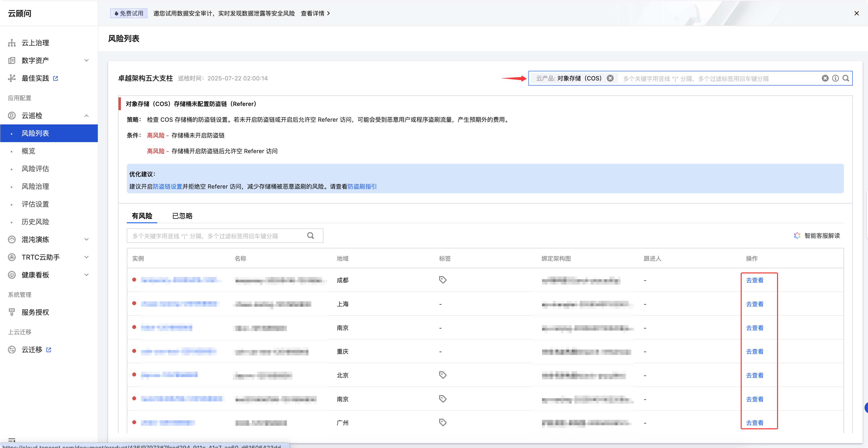This screenshot has width=868, height=448.
Task: Click the tag icon in 成都 row
Action: click(442, 280)
